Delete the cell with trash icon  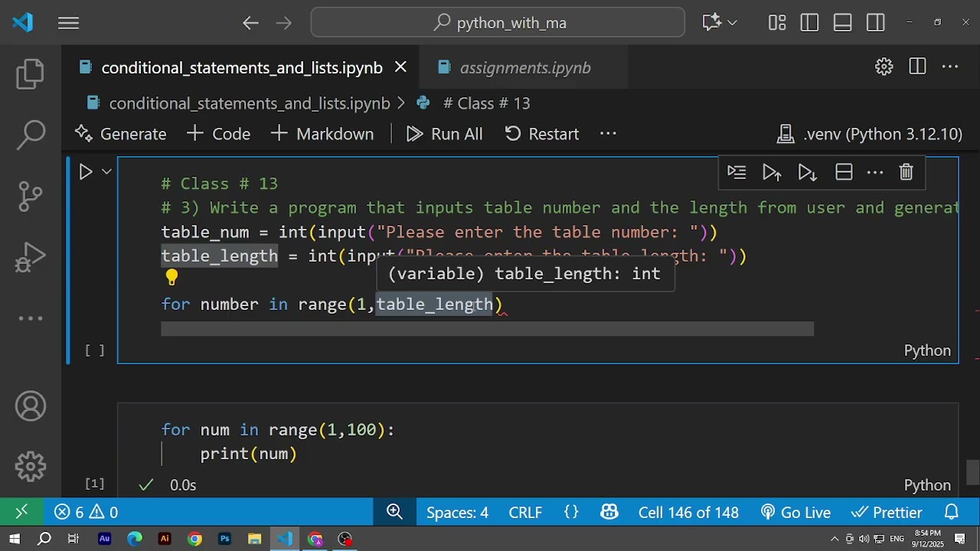pos(906,173)
